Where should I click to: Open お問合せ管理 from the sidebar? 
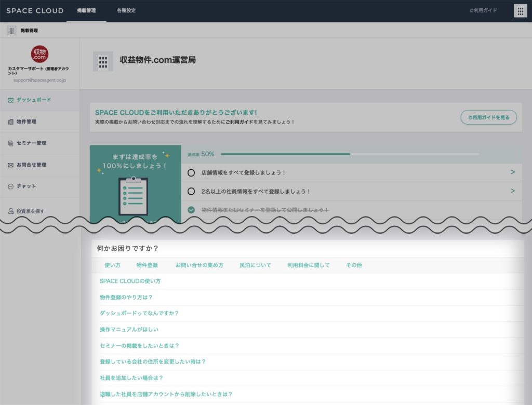coord(39,165)
